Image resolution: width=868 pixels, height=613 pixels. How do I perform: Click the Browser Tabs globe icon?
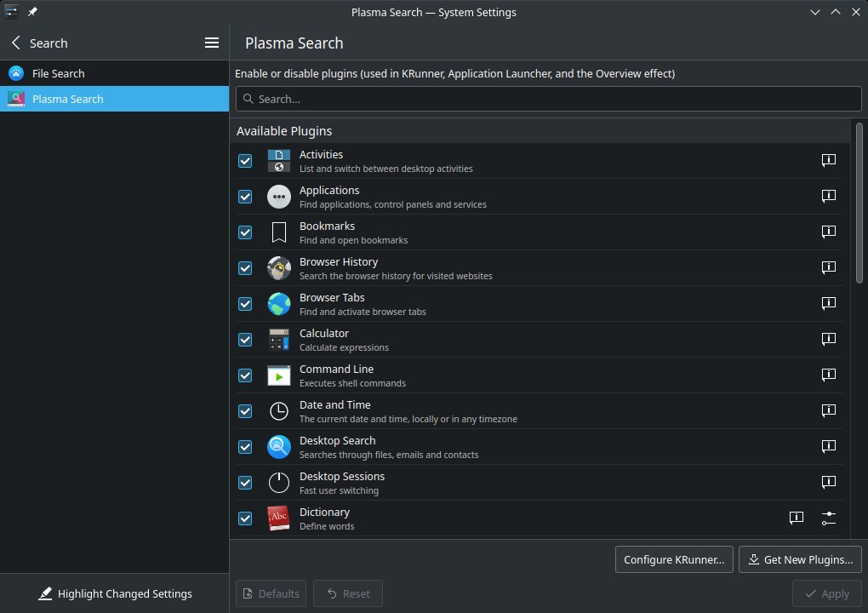click(279, 303)
